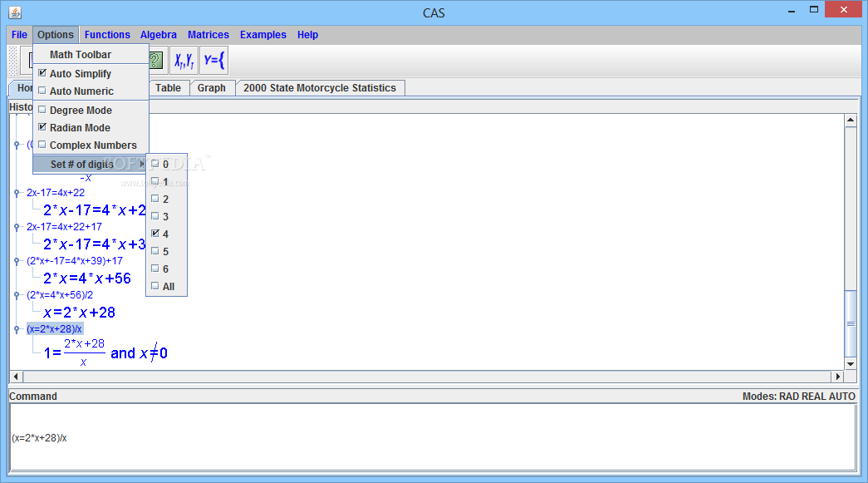The width and height of the screenshot is (868, 483).
Task: Open the 2000 State Motorcycle Statistics tab
Action: 320,87
